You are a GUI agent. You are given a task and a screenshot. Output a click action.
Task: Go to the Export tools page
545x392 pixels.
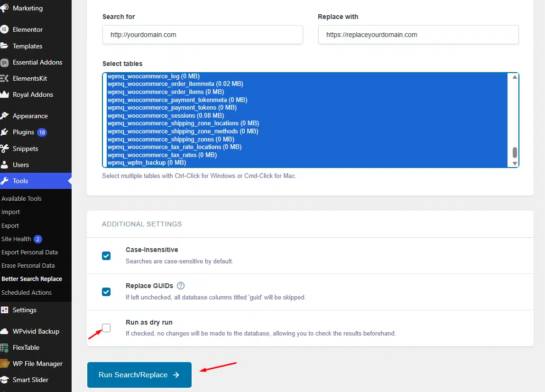10,226
